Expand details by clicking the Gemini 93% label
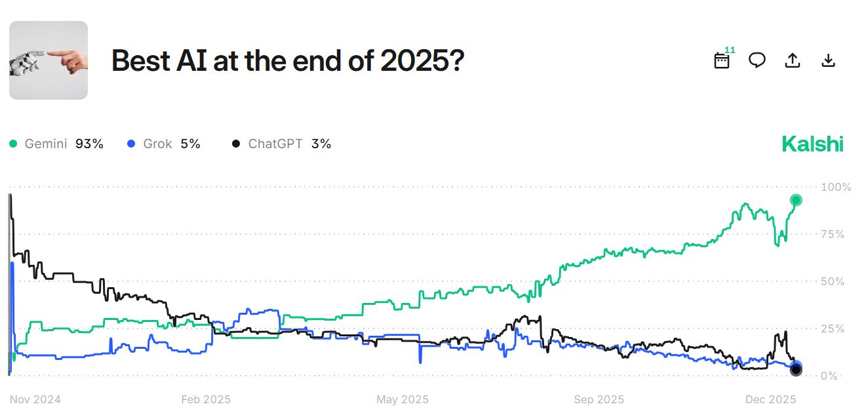 (90, 144)
